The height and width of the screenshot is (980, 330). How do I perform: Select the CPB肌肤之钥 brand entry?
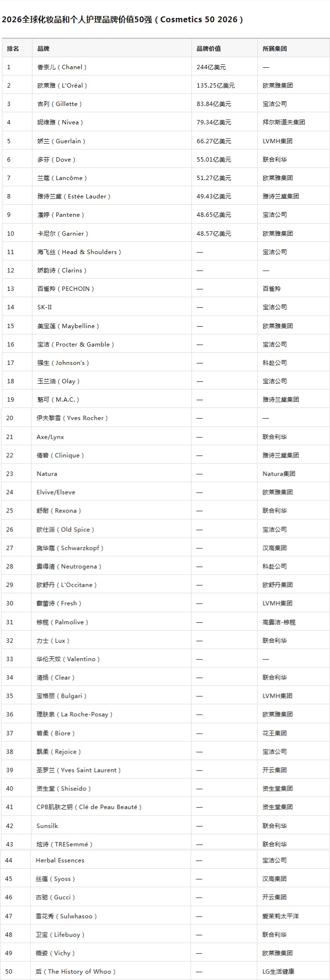(x=89, y=807)
